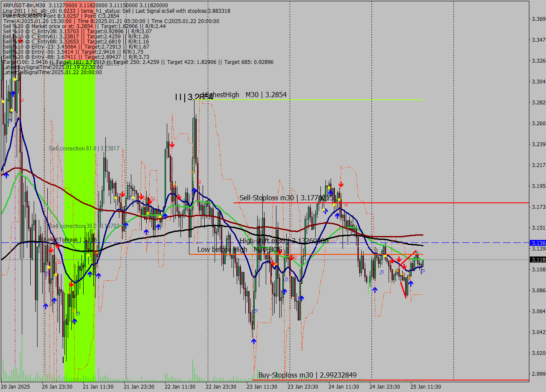Viewport: 546px width, 392px height.
Task: Click the 3.173 price scale value
Action: point(539,207)
